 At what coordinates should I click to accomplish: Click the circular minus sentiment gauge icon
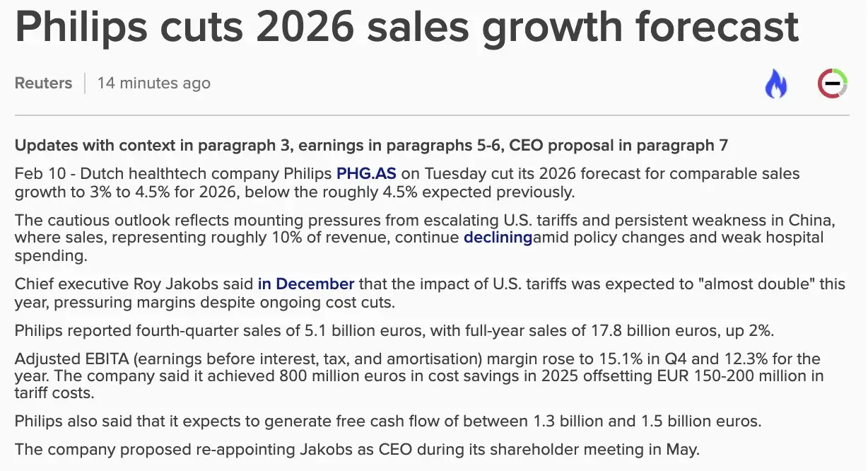tap(833, 83)
